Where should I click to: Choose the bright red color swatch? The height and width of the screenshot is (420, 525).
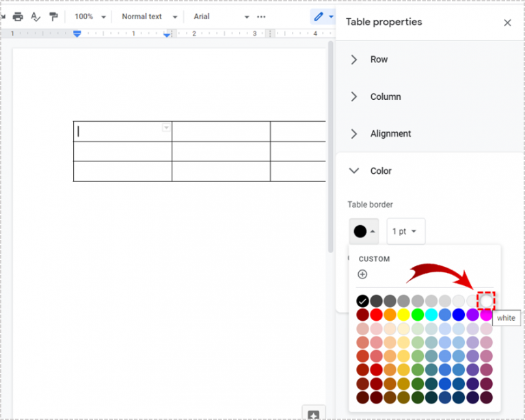point(376,315)
